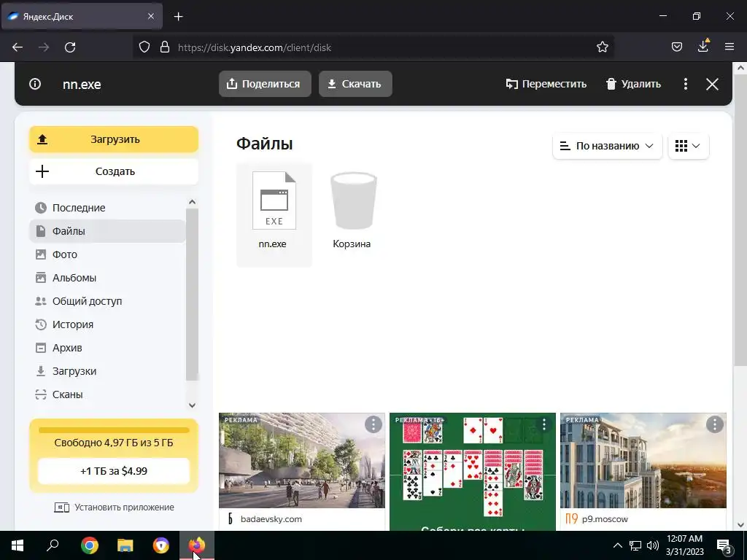The width and height of the screenshot is (747, 560).
Task: Click badaevsky.com link text
Action: click(271, 519)
